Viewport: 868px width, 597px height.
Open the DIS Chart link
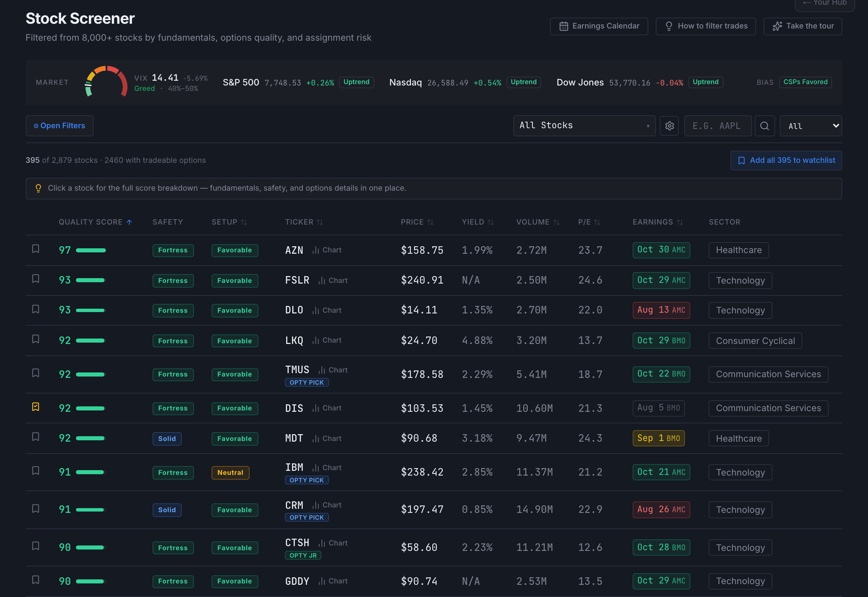click(327, 408)
